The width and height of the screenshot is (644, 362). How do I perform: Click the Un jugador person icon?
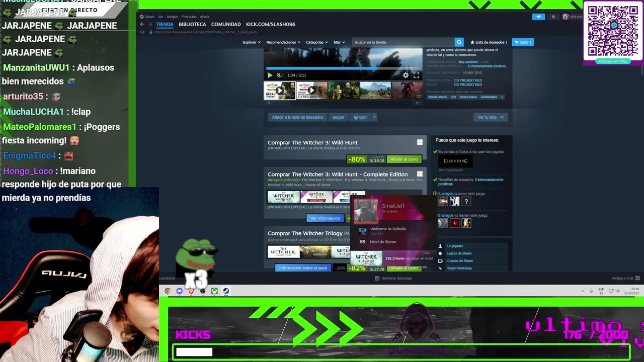pyautogui.click(x=440, y=246)
